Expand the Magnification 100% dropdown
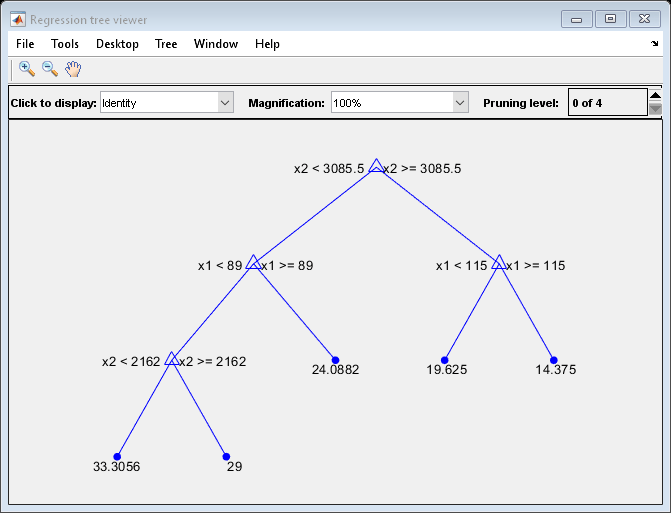The image size is (671, 513). [x=399, y=103]
